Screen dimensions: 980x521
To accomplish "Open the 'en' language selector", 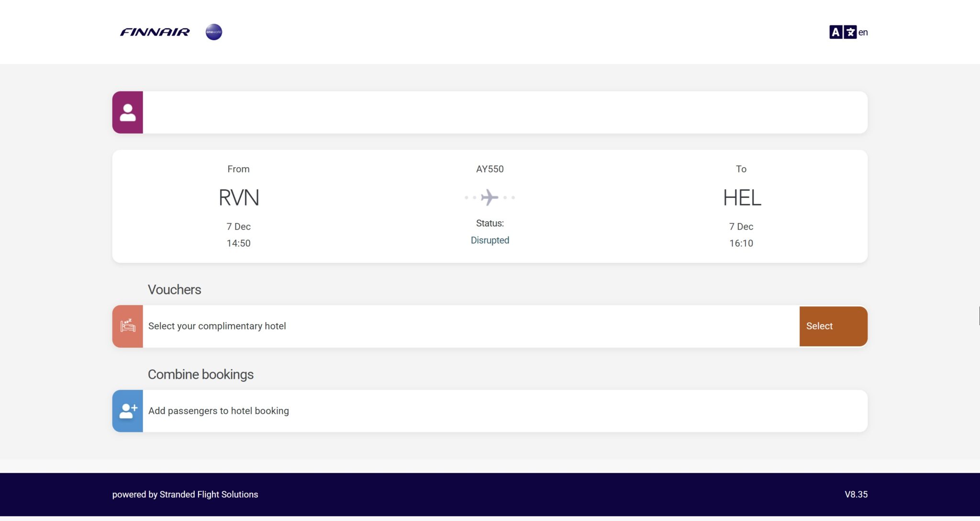I will pyautogui.click(x=863, y=32).
